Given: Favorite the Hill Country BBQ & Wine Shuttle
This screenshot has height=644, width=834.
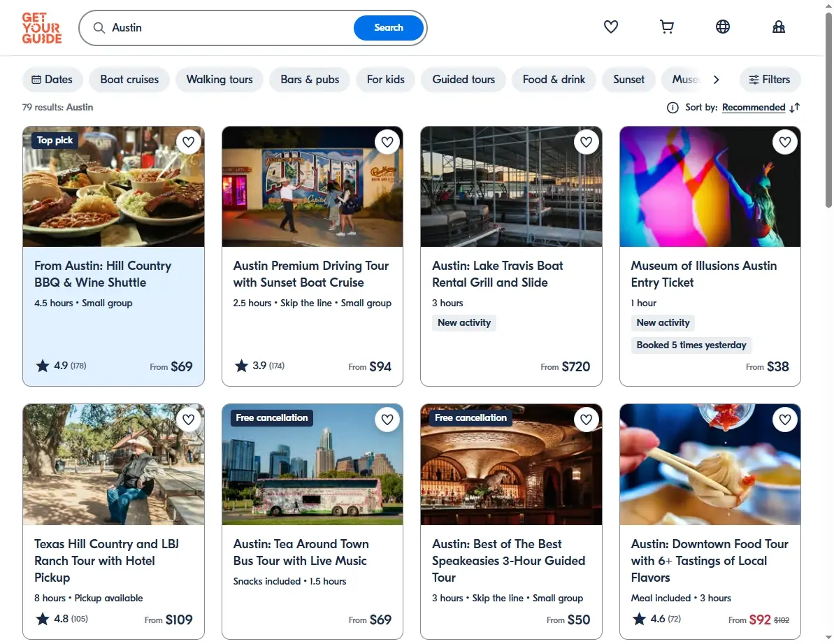Looking at the screenshot, I should pyautogui.click(x=188, y=142).
